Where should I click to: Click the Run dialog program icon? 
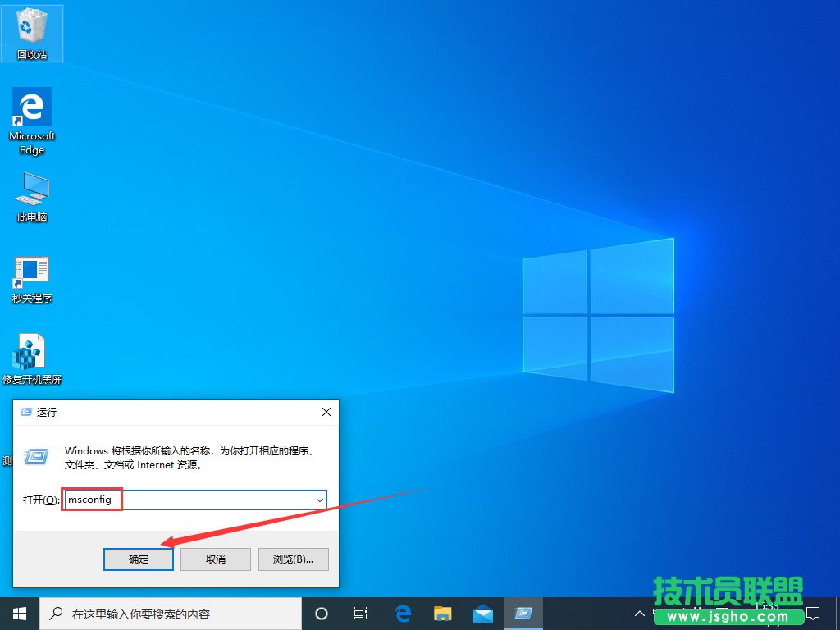tap(35, 457)
